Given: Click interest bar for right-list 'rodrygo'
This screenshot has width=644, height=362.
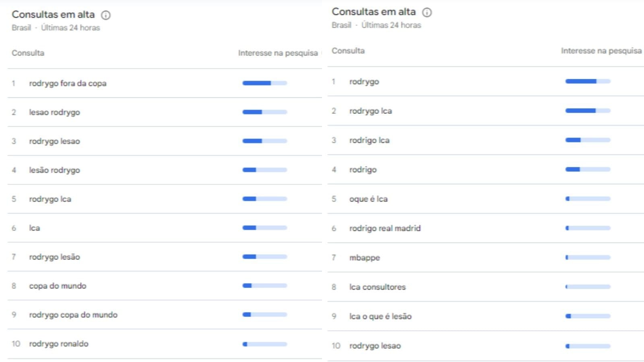Looking at the screenshot, I should point(588,81).
